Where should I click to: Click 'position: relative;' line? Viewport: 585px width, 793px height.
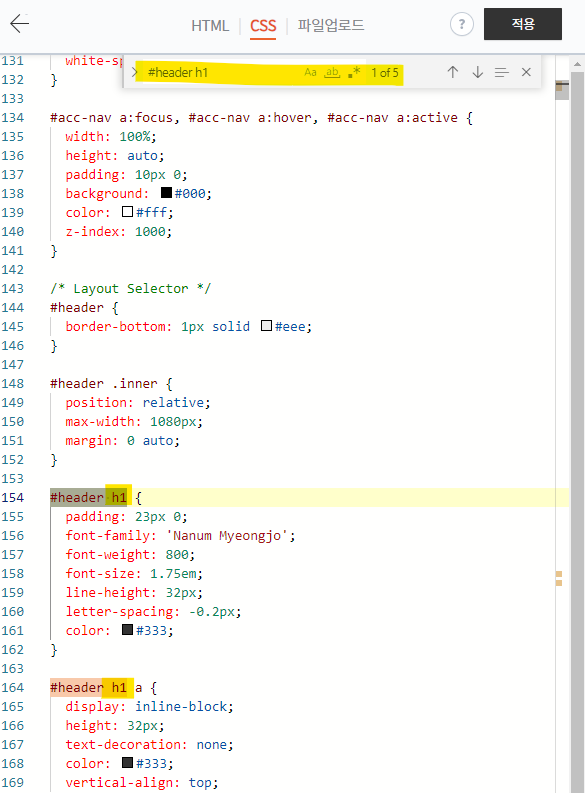[138, 403]
